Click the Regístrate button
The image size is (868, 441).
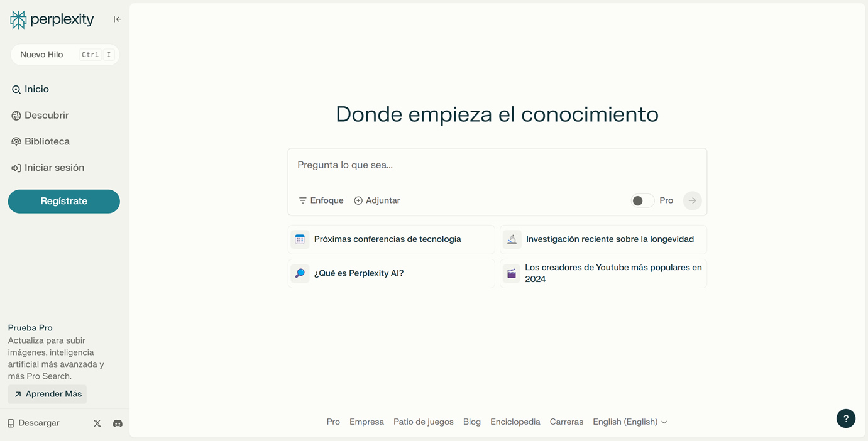pos(64,201)
